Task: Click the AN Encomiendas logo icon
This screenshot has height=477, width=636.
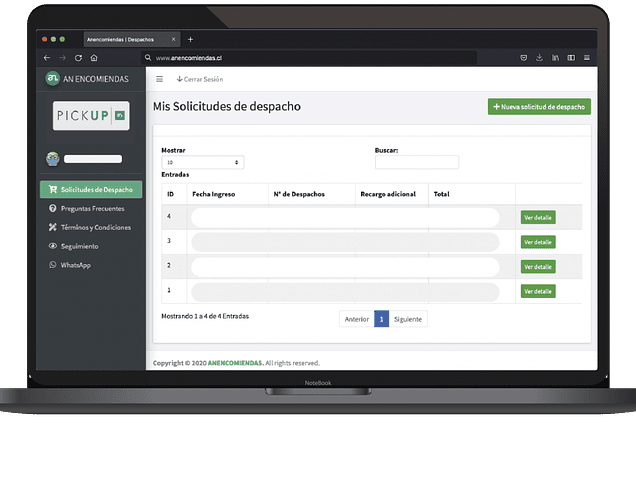Action: coord(52,79)
